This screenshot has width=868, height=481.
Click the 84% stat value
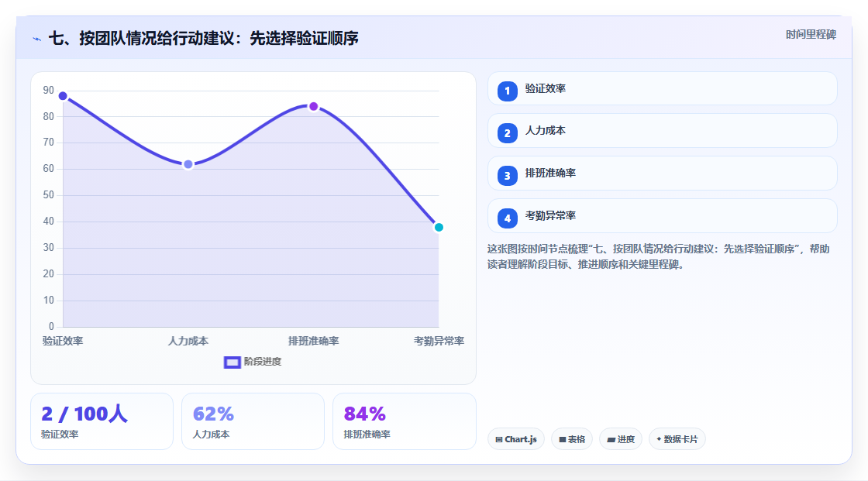(364, 414)
